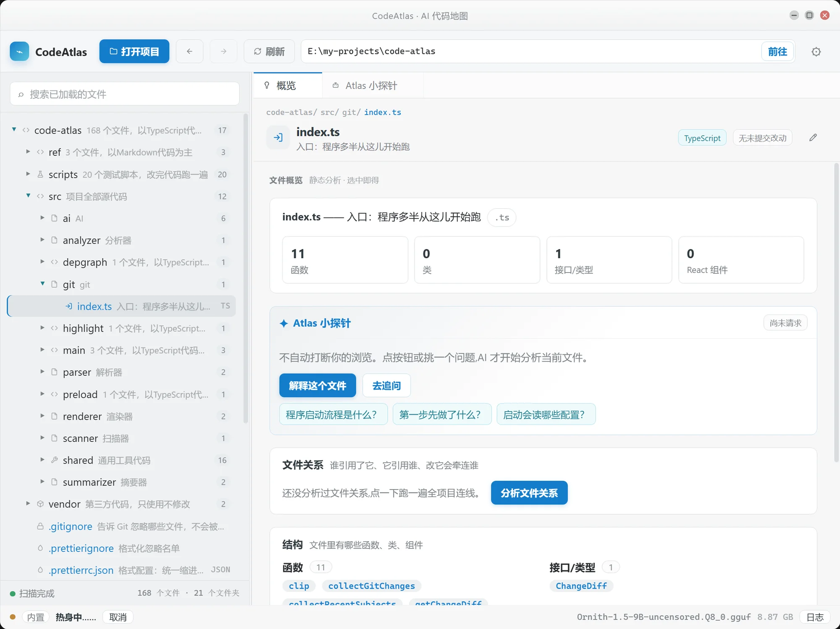Click 解释这个文件 button
The width and height of the screenshot is (840, 629).
[318, 385]
